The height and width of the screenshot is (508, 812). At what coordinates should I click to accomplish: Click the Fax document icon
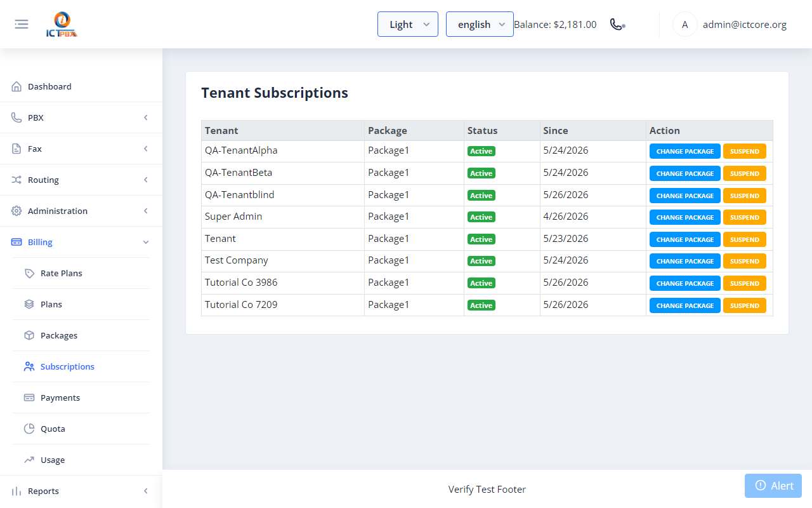click(16, 149)
